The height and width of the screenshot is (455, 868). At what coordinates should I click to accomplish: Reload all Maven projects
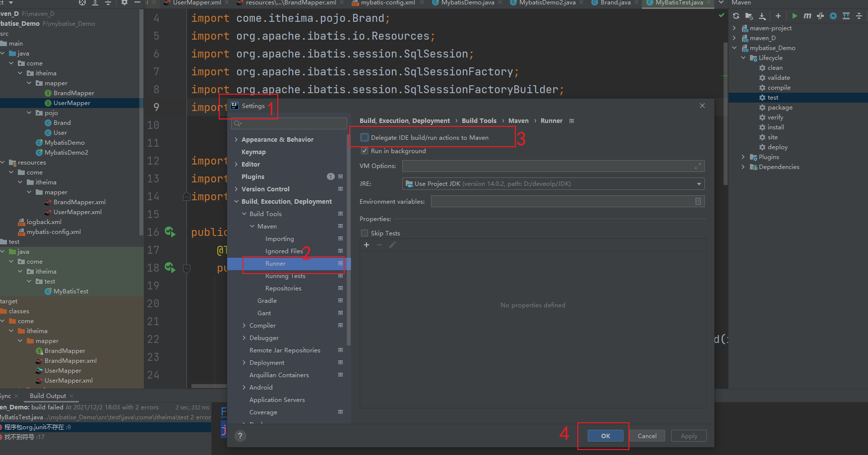tap(736, 15)
